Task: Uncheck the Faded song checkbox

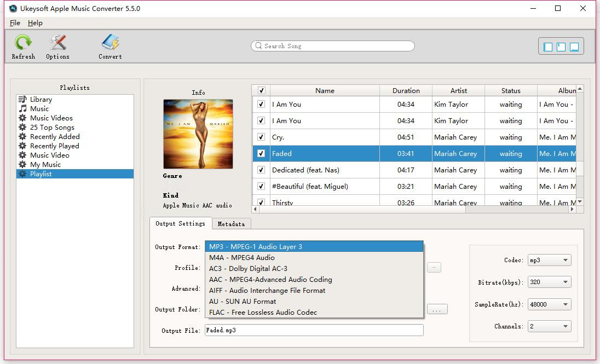Action: pos(261,153)
